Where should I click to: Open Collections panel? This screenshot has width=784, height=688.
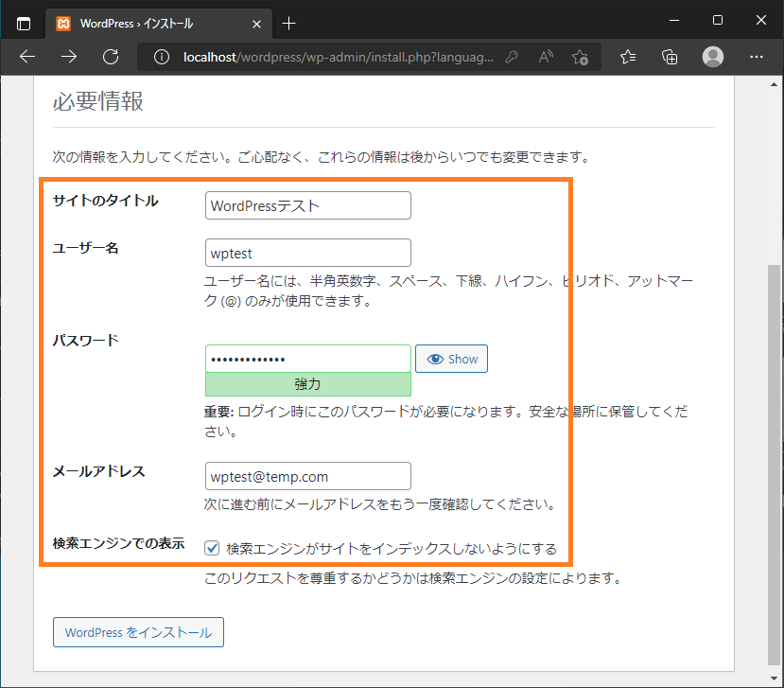[670, 57]
